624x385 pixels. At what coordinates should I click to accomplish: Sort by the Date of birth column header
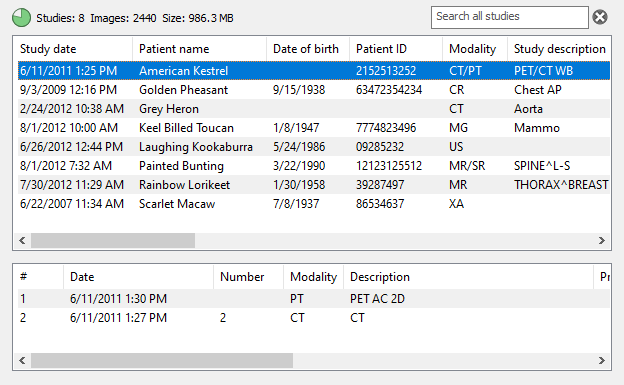pyautogui.click(x=308, y=49)
